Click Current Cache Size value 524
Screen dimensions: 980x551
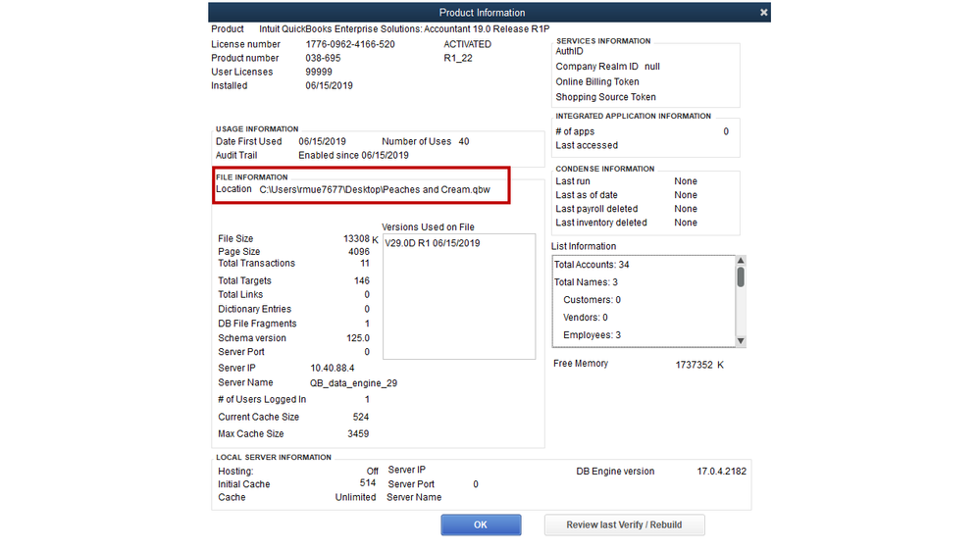[361, 417]
